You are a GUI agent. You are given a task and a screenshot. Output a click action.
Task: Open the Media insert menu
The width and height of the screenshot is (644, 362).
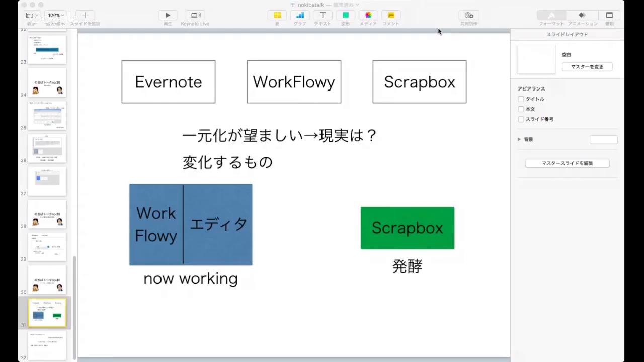[368, 16]
